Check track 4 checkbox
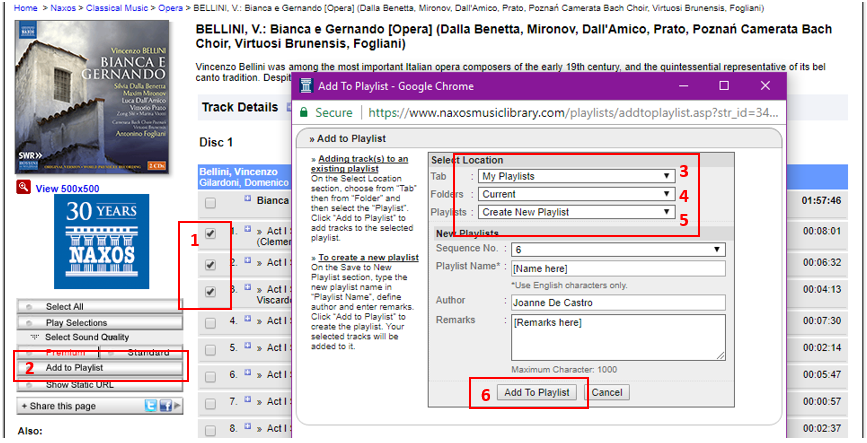The width and height of the screenshot is (867, 443). pos(210,324)
